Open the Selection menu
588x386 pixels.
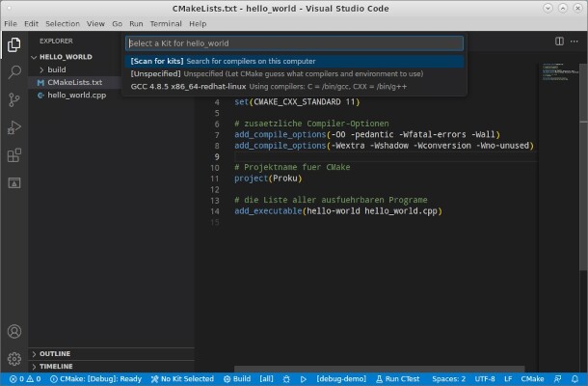pos(63,24)
